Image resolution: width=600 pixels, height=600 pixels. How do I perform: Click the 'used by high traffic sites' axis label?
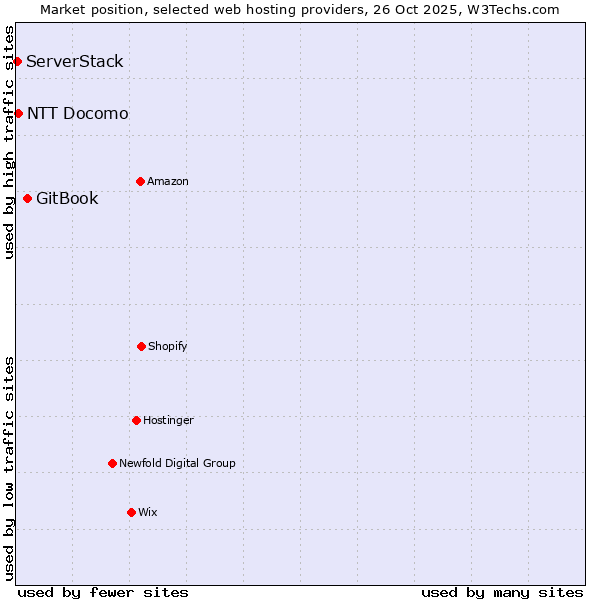coord(9,143)
